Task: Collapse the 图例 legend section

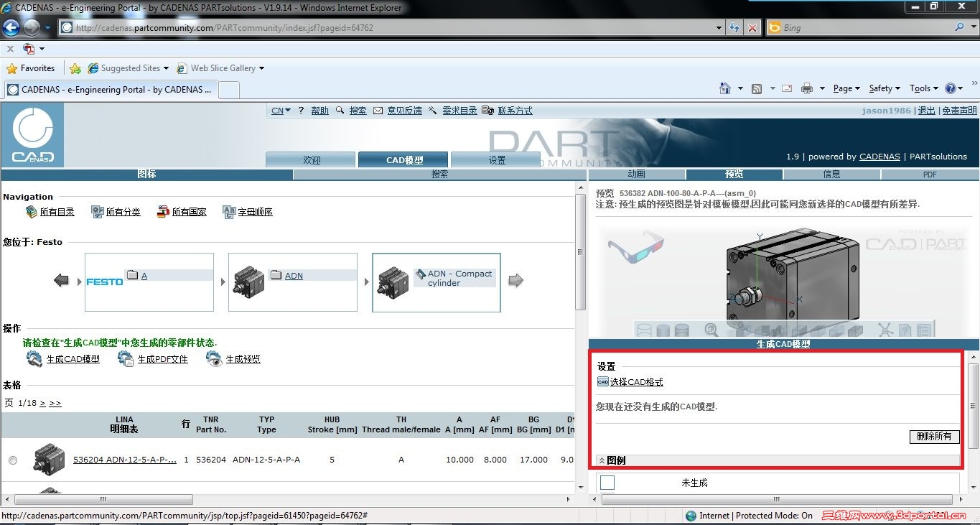Action: 602,460
